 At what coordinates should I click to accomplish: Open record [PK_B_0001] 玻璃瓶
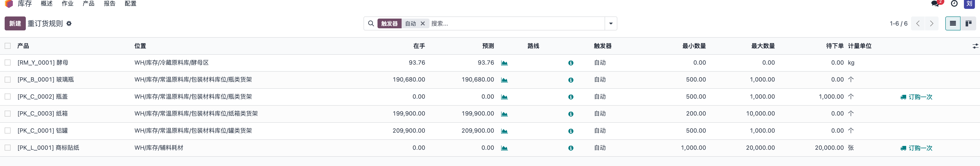[46, 80]
